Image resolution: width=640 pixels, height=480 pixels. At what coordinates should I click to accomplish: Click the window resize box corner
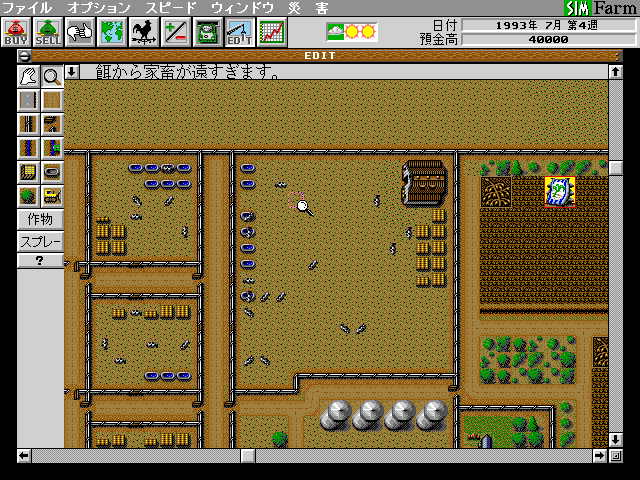[x=616, y=456]
